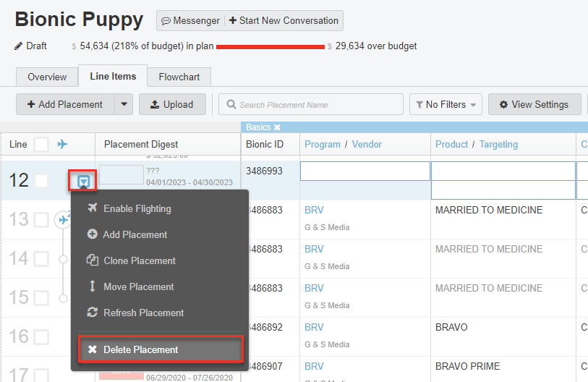Click the flighting icon on line 13
The width and height of the screenshot is (588, 382).
pos(64,220)
